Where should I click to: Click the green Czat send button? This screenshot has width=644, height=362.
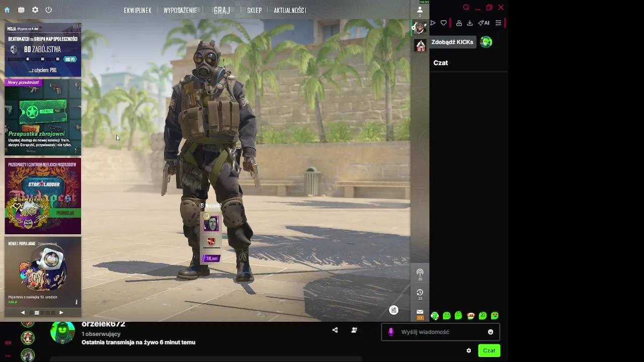tap(489, 350)
